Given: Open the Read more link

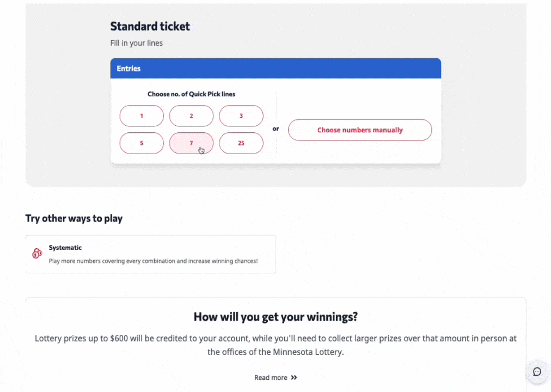Looking at the screenshot, I should click(x=271, y=377).
